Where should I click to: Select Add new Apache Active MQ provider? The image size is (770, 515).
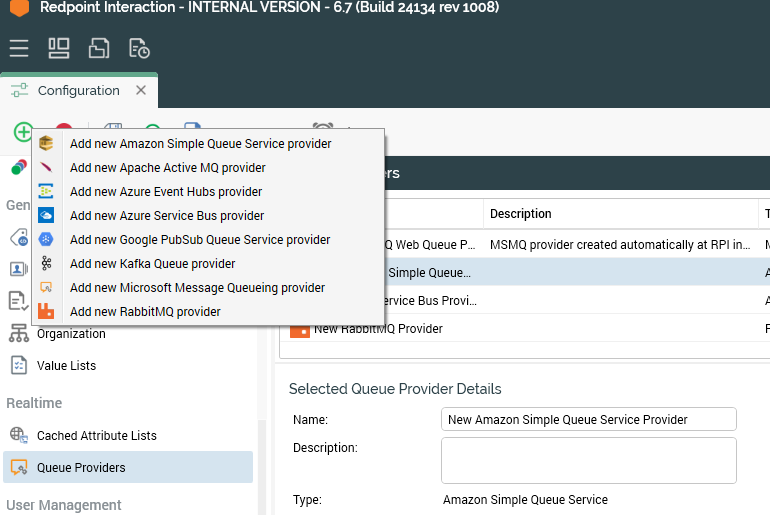point(167,168)
